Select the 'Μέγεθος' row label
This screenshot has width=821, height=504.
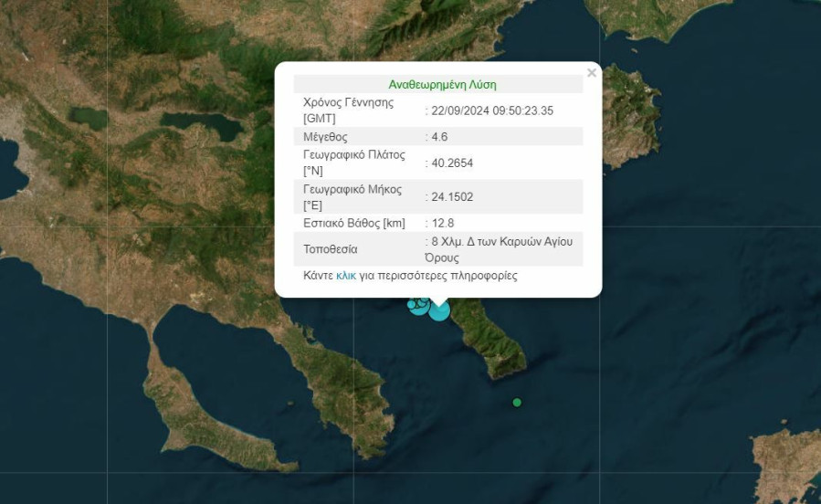(325, 137)
